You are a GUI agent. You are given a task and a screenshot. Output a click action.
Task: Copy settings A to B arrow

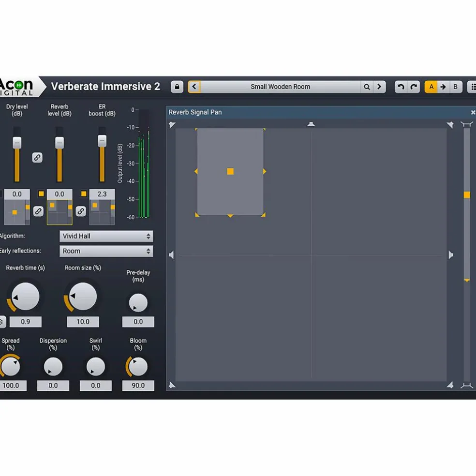443,87
